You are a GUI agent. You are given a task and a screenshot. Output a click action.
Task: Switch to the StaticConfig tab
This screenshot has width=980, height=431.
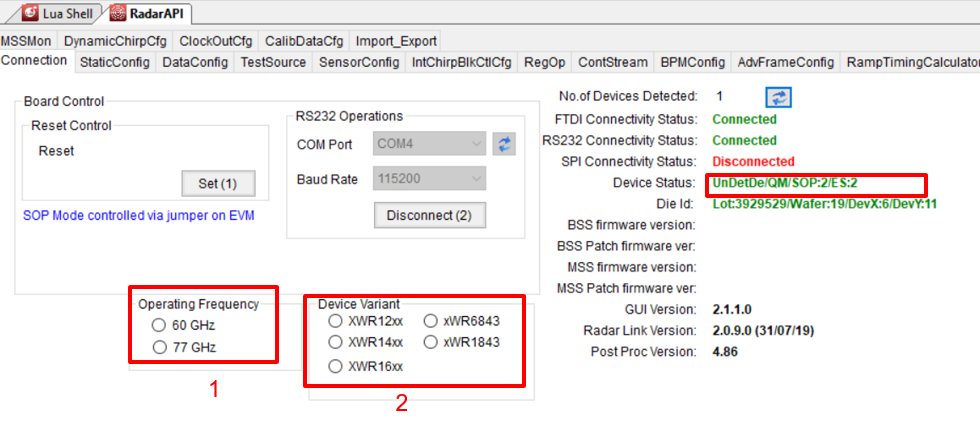114,62
